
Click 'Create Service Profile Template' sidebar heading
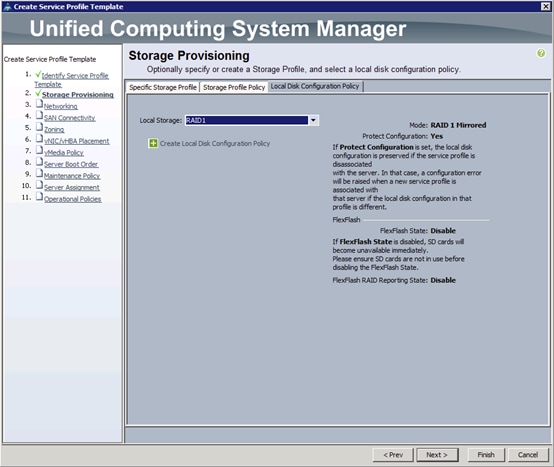50,59
